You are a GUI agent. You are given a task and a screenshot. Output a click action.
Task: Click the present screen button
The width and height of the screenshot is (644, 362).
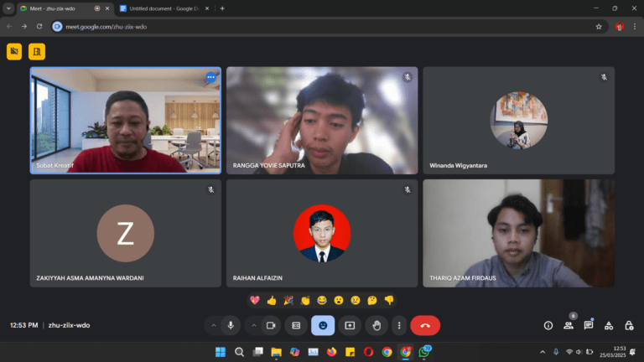350,325
